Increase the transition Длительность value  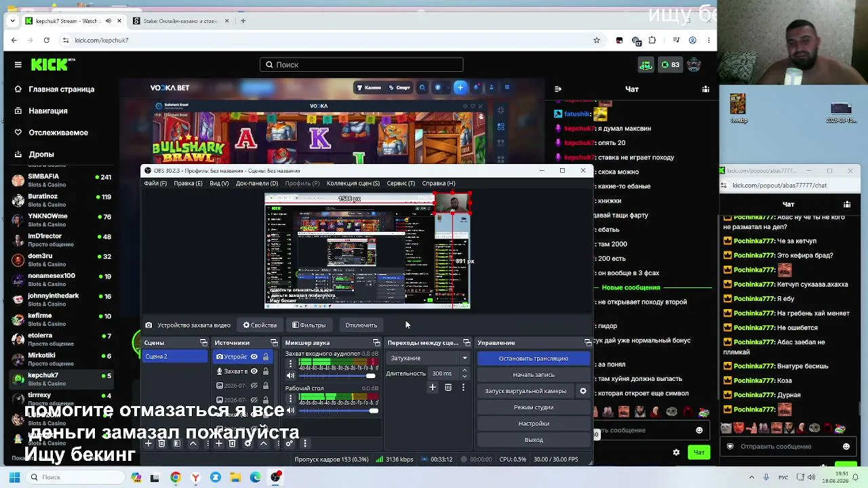(x=465, y=371)
